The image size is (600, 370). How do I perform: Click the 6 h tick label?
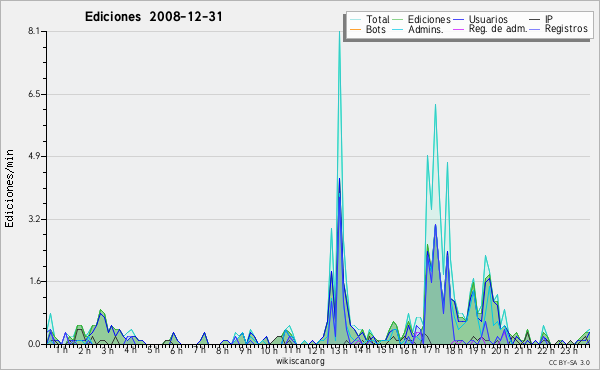click(176, 350)
